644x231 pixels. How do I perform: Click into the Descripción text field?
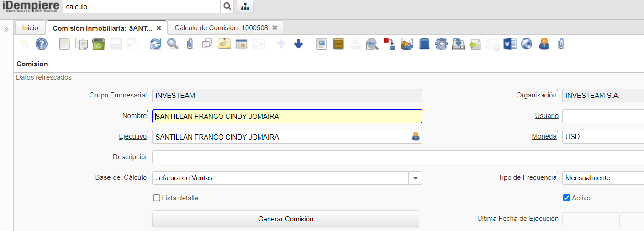point(397,157)
